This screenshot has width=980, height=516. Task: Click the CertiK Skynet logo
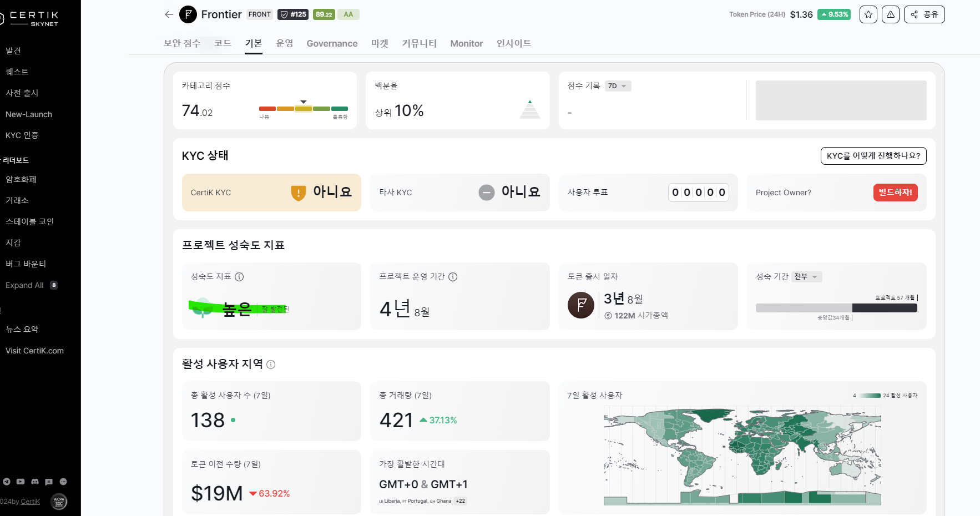29,18
